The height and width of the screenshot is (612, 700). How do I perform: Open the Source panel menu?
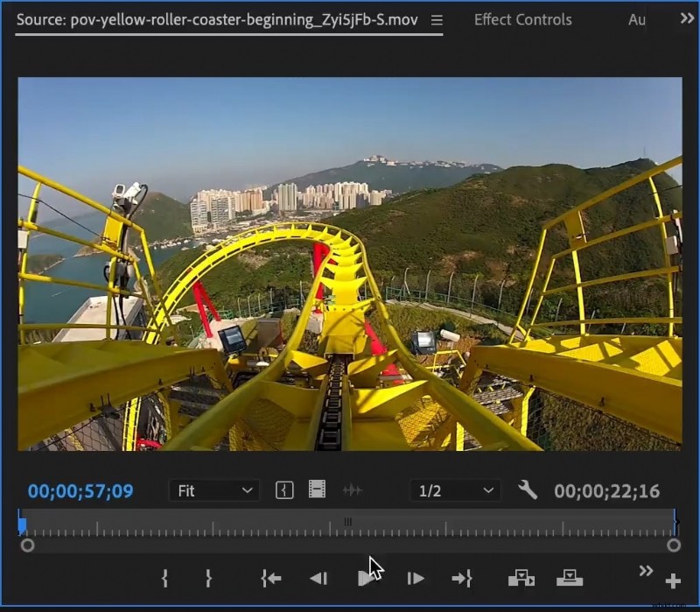(435, 19)
